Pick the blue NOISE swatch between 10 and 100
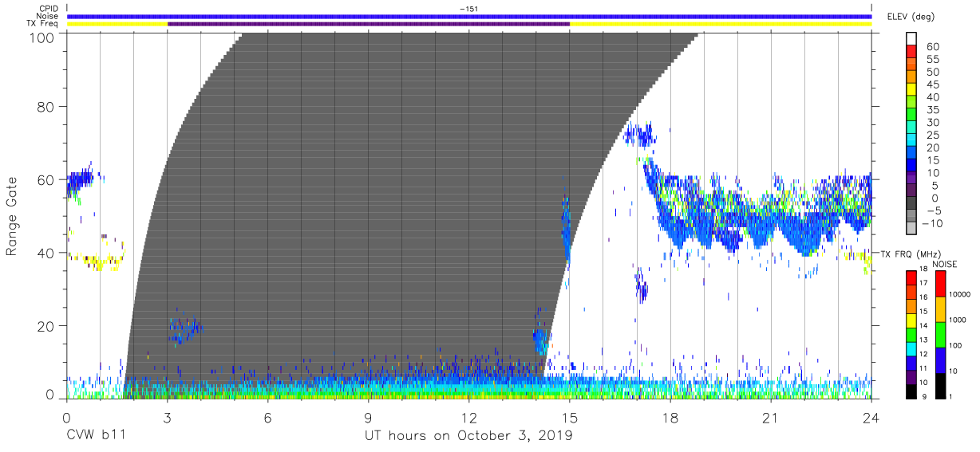The width and height of the screenshot is (980, 452). (940, 359)
